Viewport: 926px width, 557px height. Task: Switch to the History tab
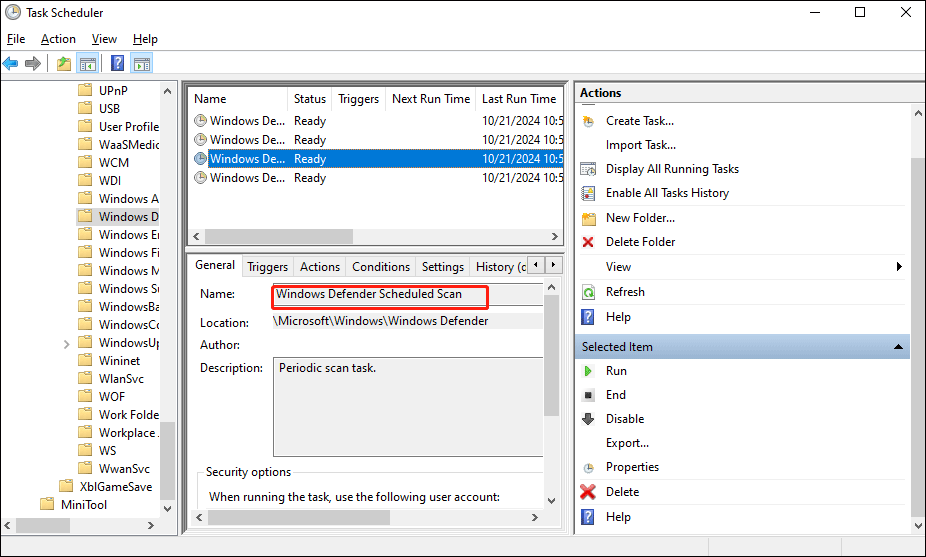pos(499,267)
